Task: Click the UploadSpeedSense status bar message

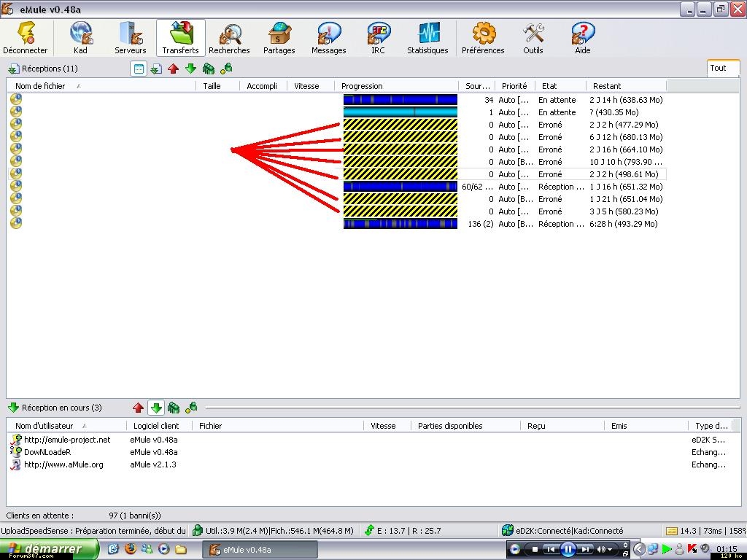Action: pos(94,531)
